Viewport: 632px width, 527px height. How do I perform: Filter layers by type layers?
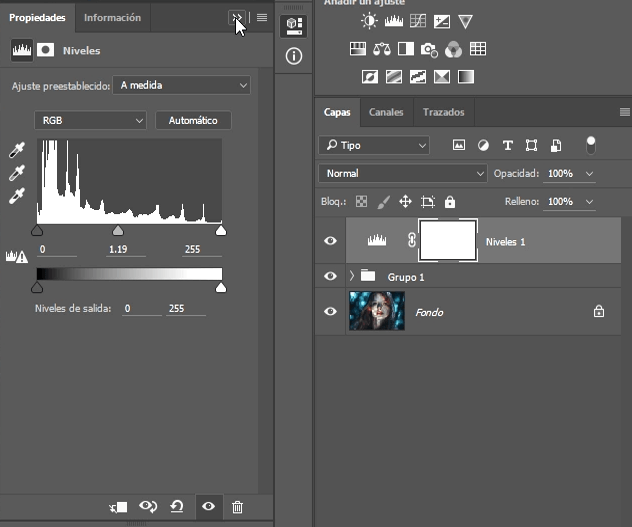pyautogui.click(x=507, y=145)
